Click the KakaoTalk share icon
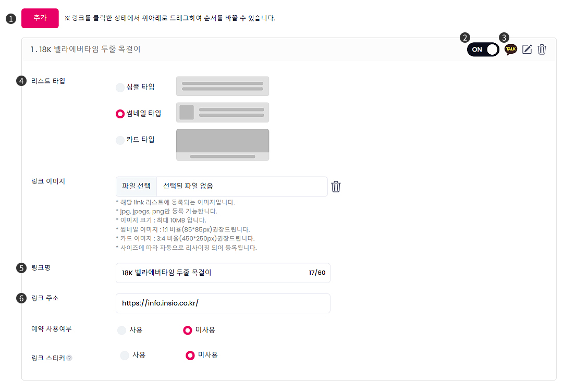 click(x=511, y=50)
